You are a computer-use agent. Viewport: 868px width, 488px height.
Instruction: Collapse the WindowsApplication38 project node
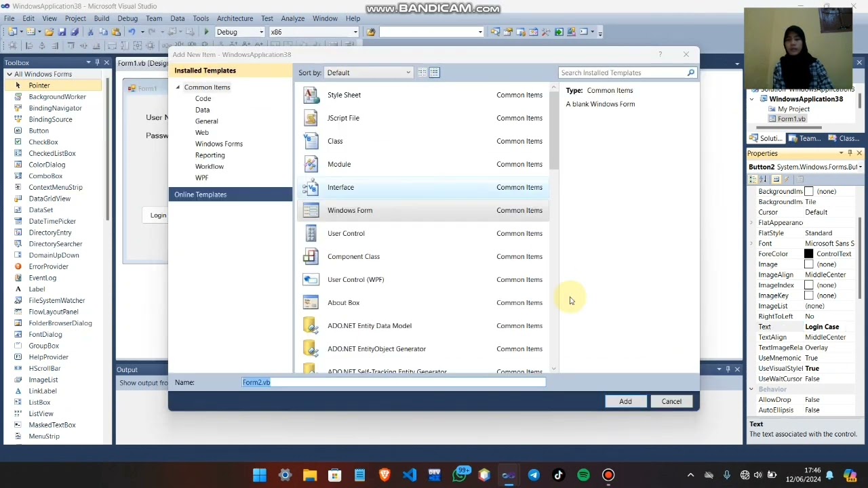pyautogui.click(x=752, y=100)
